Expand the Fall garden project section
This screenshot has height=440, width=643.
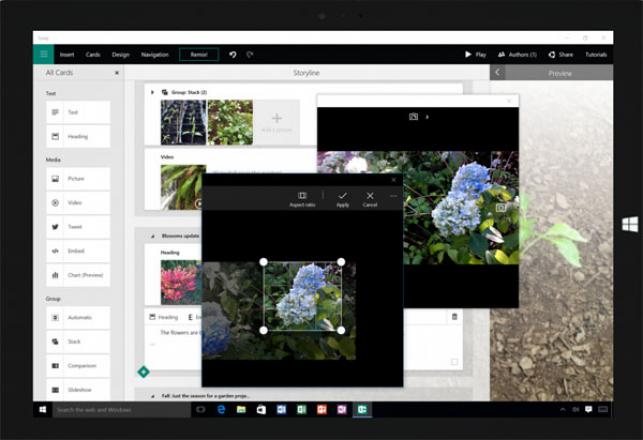pyautogui.click(x=153, y=396)
